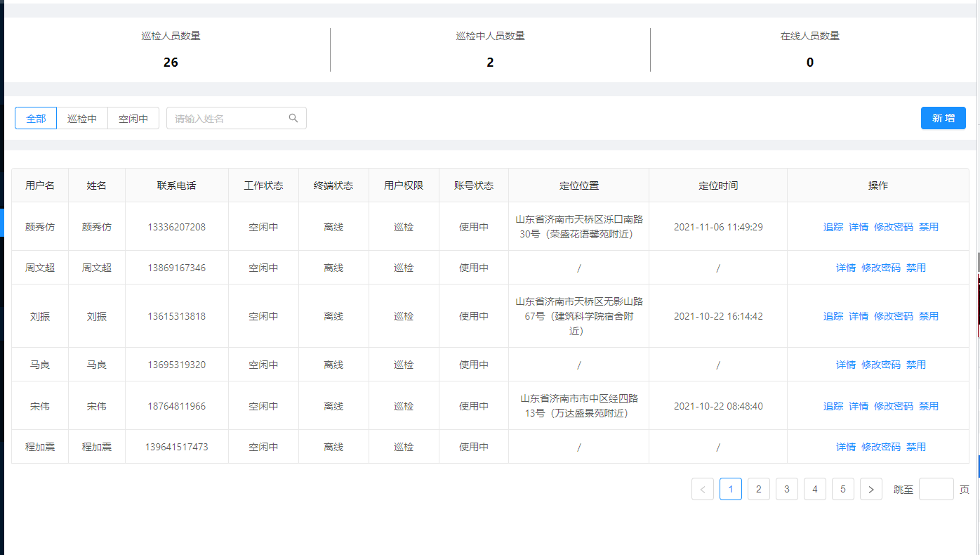Select 追踪 for 颜秀仿
980x555 pixels.
[x=833, y=227]
